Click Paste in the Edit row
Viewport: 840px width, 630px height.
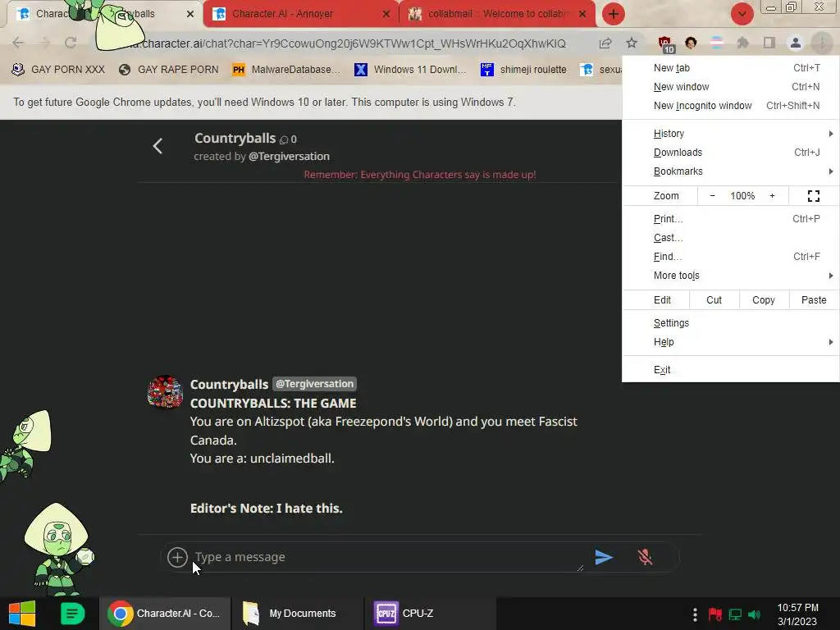[x=814, y=300]
